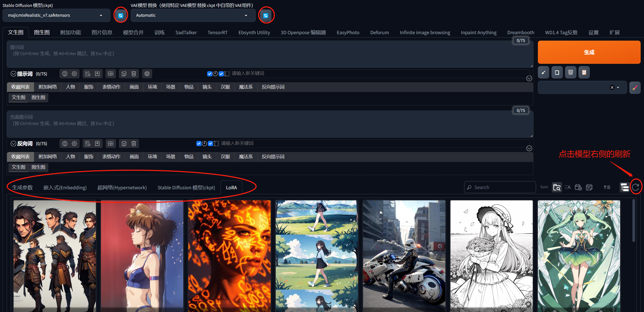Click translate AB icon in 提示词 toolbar

pos(111,74)
